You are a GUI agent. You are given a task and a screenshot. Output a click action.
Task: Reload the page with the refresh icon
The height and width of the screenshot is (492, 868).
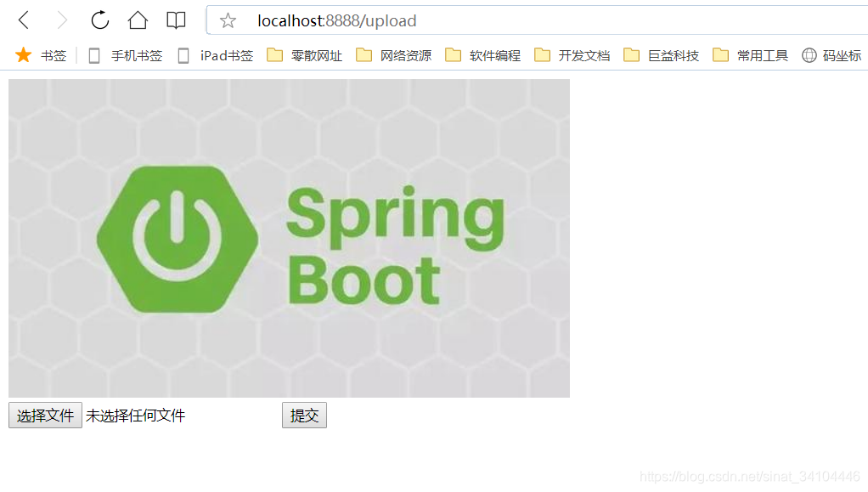[99, 20]
